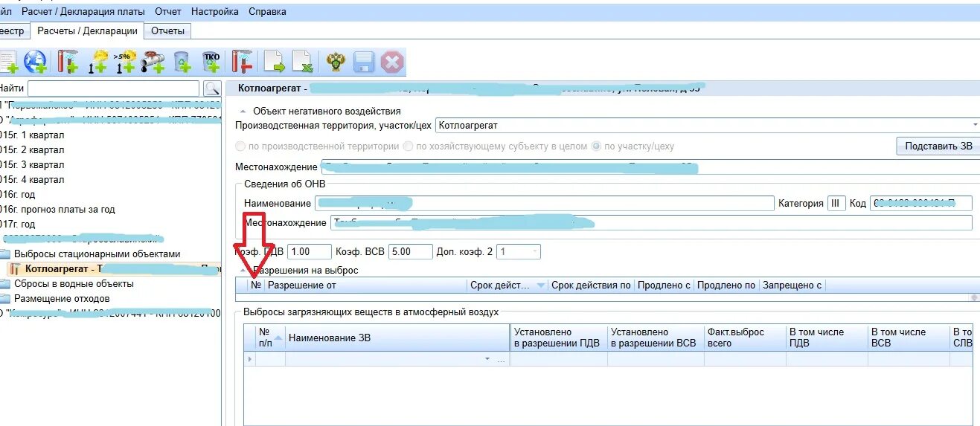Screen dimensions: 980x426
Task: Delete the chimney emission source
Action: click(241, 62)
